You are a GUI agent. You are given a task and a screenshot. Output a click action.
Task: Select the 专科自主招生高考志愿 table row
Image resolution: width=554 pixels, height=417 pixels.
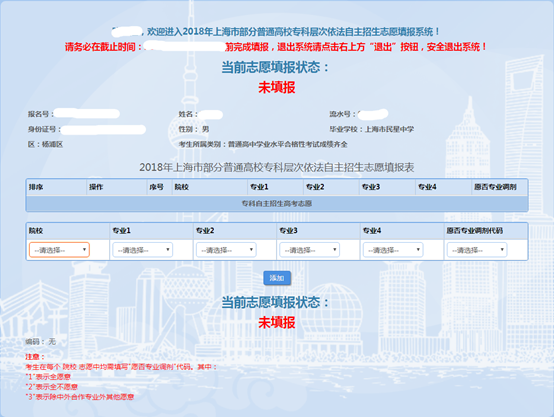(277, 204)
